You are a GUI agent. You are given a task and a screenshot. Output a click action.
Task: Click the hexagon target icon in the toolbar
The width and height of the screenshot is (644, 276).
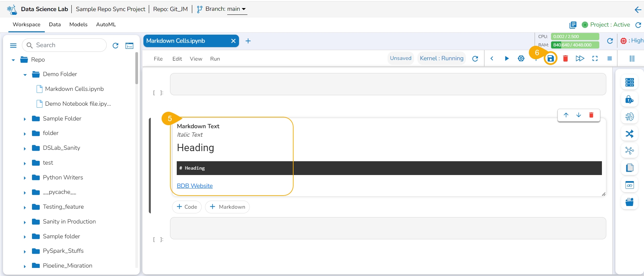tap(521, 59)
